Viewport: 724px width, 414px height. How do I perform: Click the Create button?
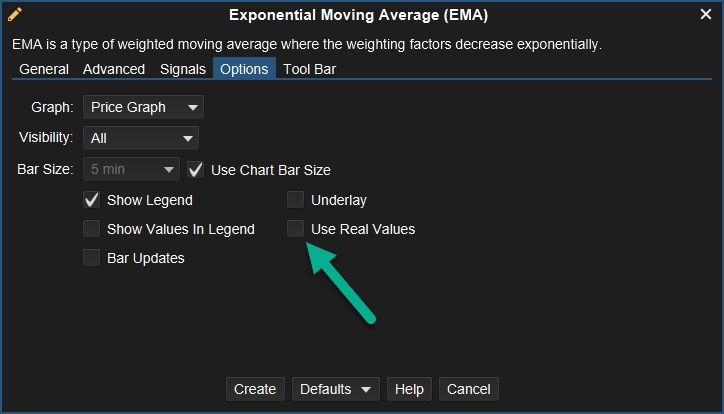coord(255,389)
